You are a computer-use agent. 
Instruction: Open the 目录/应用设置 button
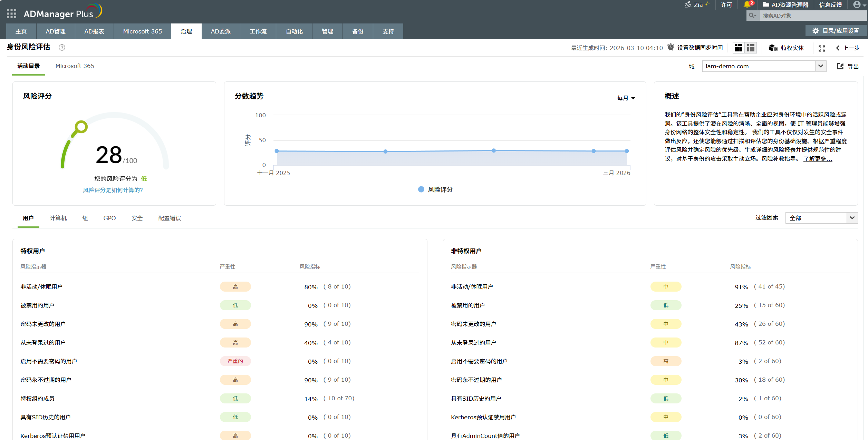click(836, 31)
